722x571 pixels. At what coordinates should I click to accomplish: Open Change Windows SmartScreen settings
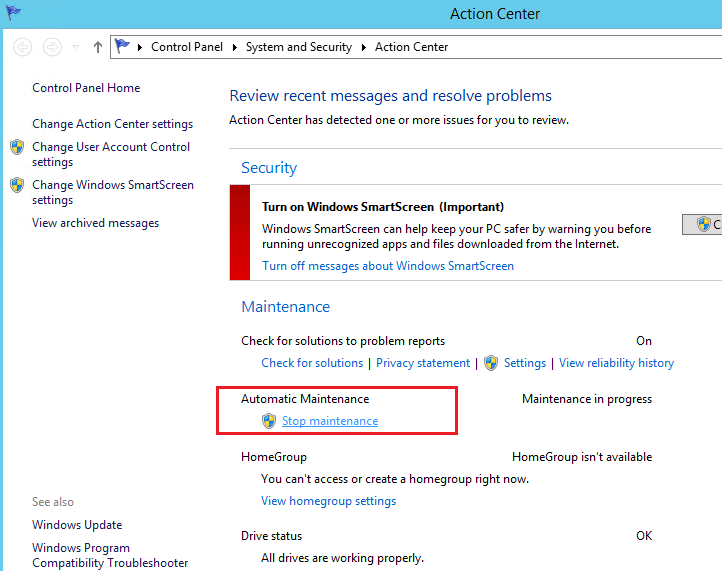(x=113, y=192)
